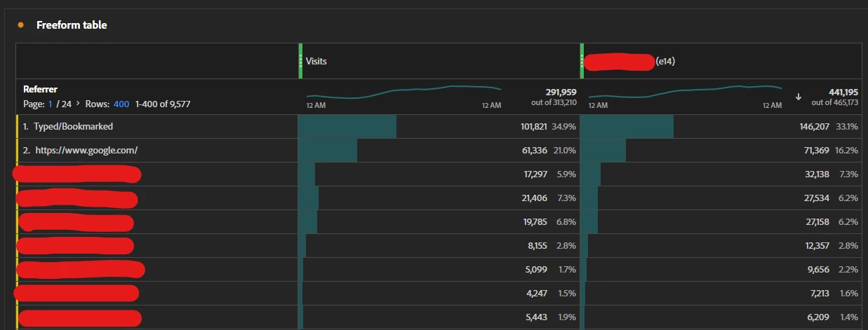
Task: Select the e14 cell showing 71,369
Action: click(x=721, y=151)
